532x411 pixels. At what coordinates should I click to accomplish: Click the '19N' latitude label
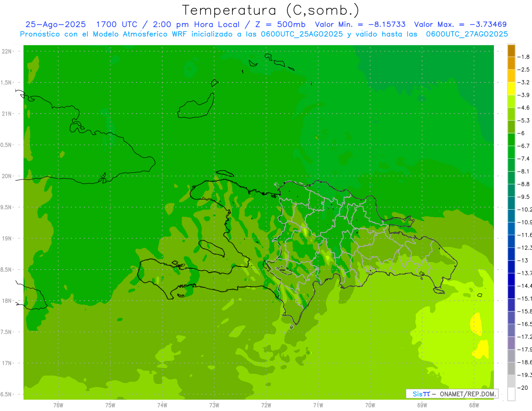tap(6, 239)
